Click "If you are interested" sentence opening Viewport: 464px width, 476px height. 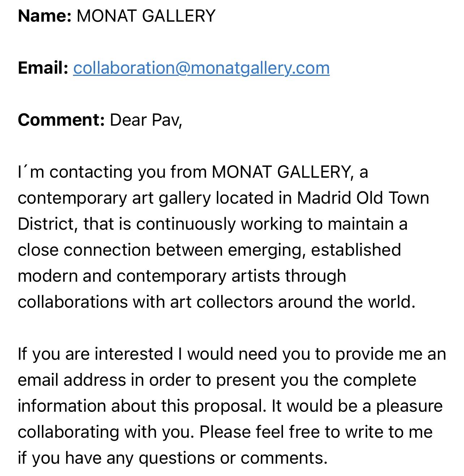(x=95, y=354)
